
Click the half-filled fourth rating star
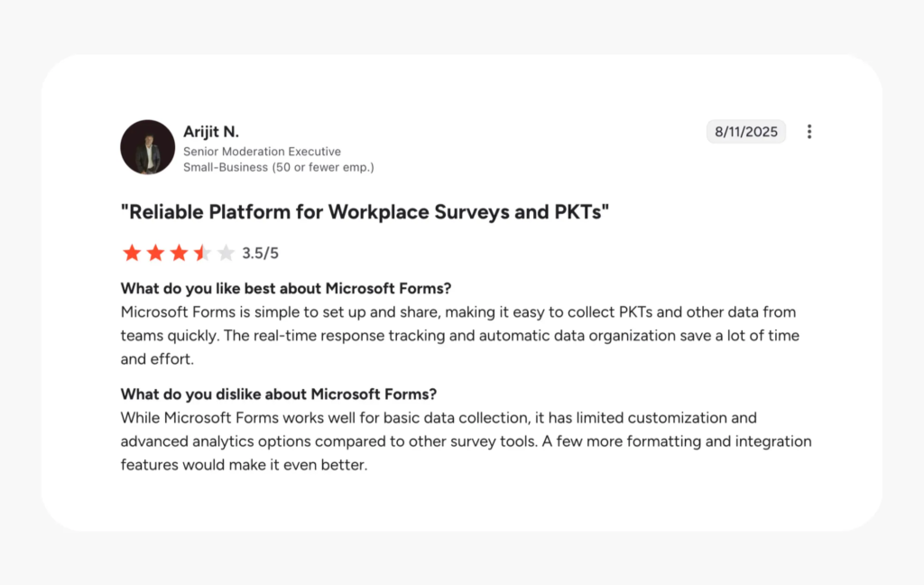pos(202,253)
